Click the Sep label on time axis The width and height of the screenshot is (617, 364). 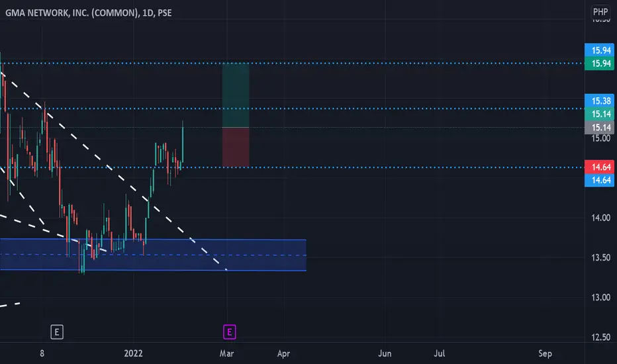pos(545,353)
